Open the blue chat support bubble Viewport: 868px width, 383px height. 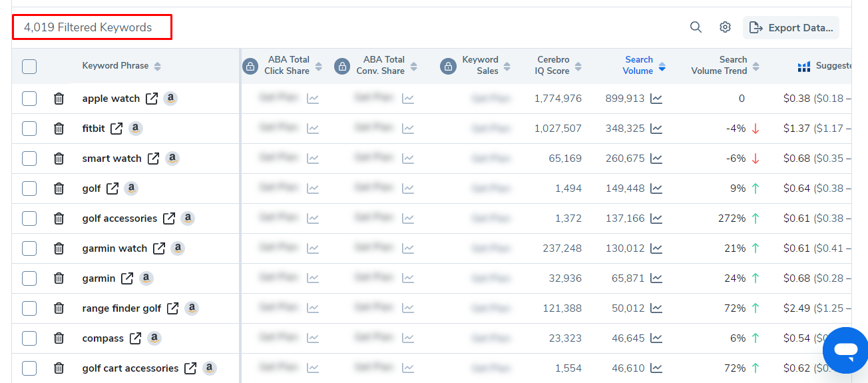845,350
